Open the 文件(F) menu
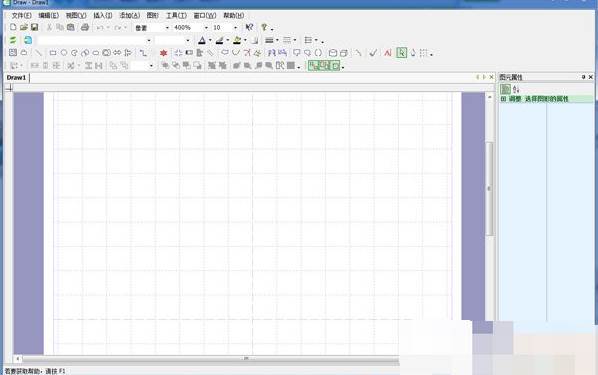The image size is (598, 375). [x=21, y=15]
